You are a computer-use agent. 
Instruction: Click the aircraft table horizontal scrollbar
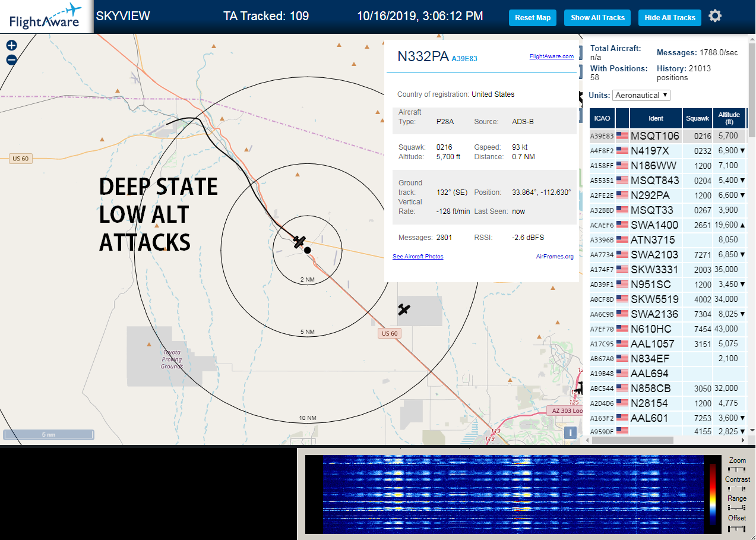(631, 440)
